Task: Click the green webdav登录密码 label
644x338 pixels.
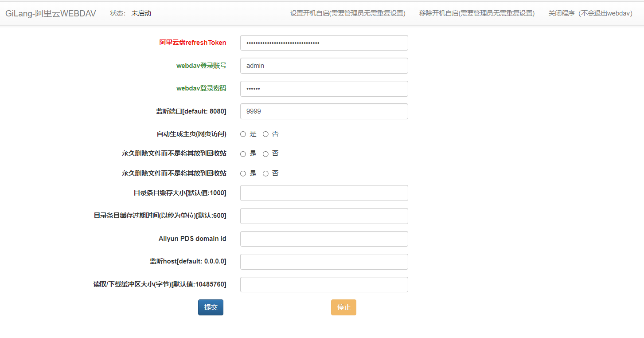Action: coord(201,88)
